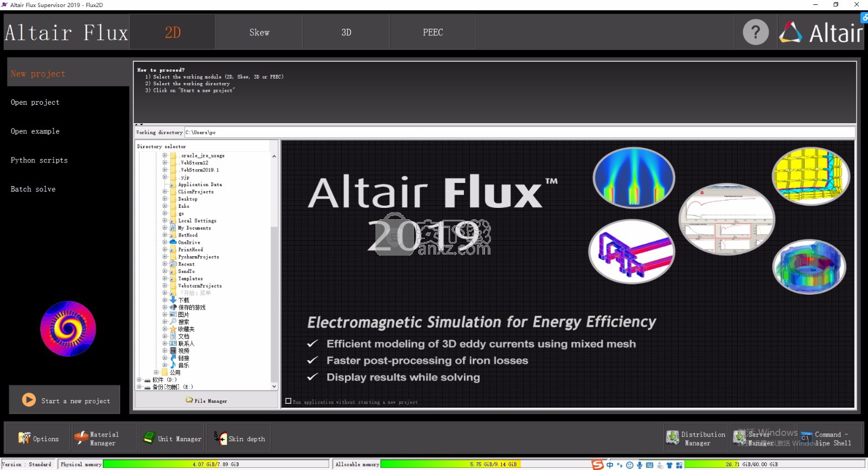Click the video film icon beside 视频

click(x=173, y=351)
